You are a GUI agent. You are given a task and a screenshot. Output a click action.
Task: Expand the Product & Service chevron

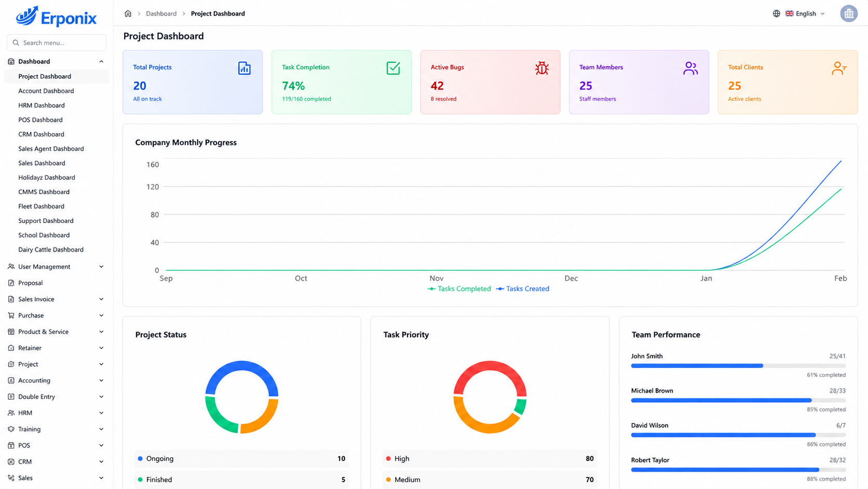[101, 332]
